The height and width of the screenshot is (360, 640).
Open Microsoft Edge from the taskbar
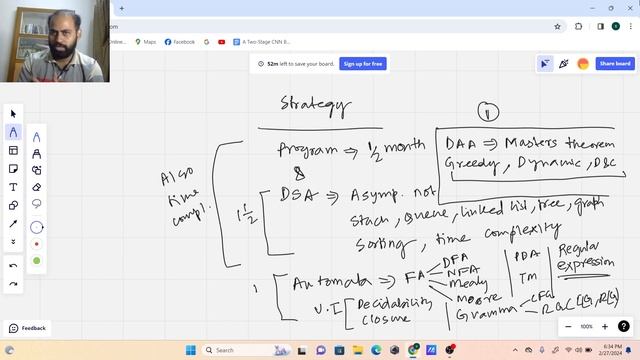point(376,350)
